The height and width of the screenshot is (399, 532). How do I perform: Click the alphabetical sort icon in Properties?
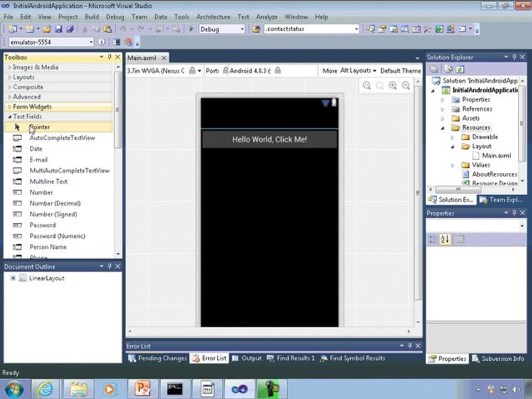point(445,239)
